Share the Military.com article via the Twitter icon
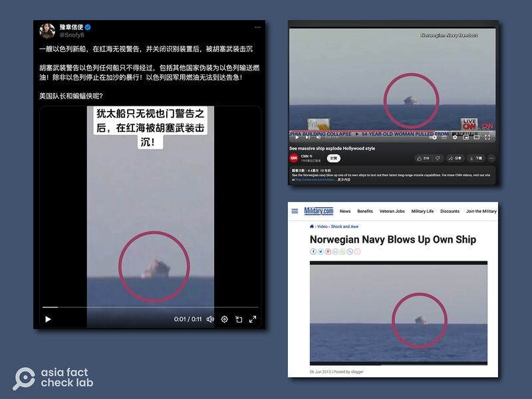This screenshot has height=399, width=532. (321, 251)
